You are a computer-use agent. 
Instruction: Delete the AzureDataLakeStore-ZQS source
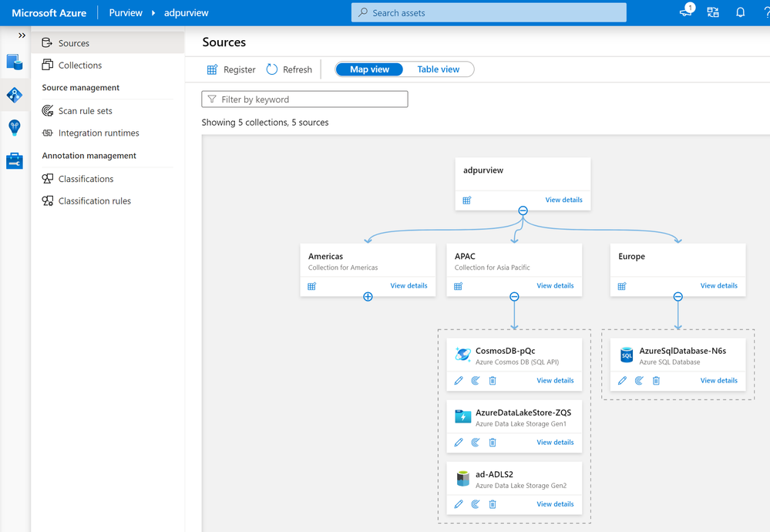(x=493, y=443)
